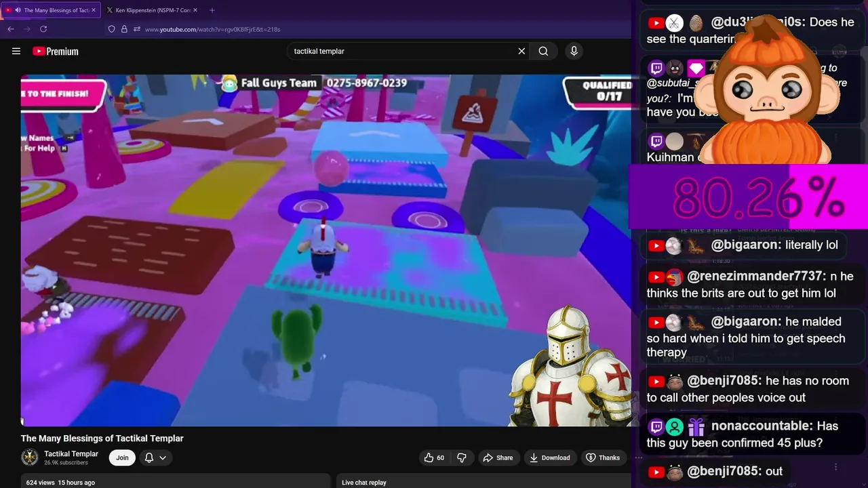Image resolution: width=868 pixels, height=488 pixels.
Task: Switch to 'The Many Blessings of Tacti' tab
Action: [56, 10]
